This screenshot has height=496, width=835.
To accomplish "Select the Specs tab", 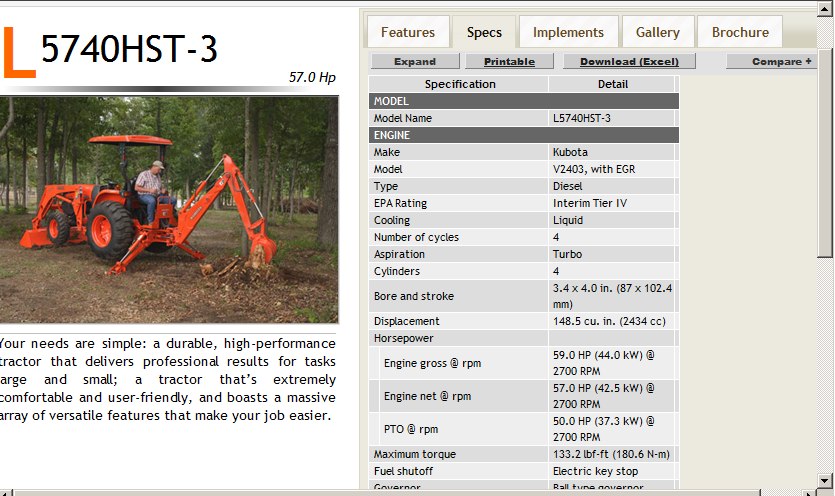I will 484,32.
